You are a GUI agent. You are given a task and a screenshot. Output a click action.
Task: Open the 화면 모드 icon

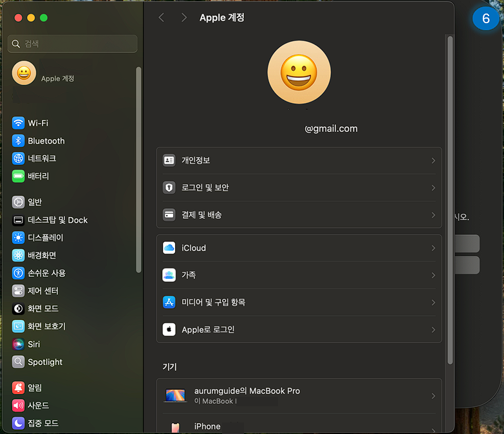[18, 308]
